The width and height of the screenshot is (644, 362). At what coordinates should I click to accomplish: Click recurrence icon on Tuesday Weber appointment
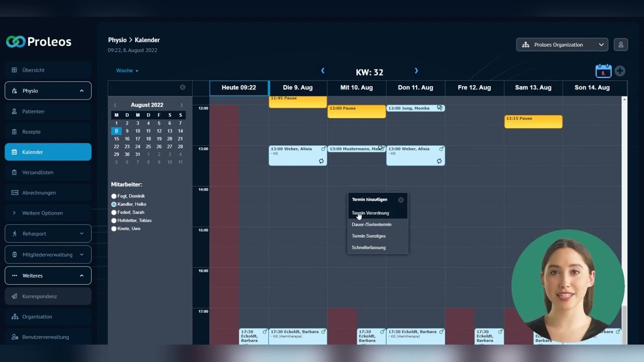click(x=321, y=161)
